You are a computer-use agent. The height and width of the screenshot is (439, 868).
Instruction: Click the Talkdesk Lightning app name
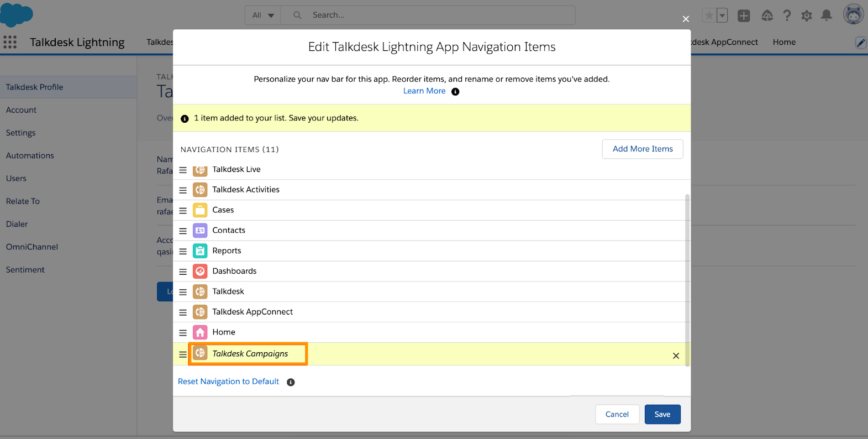pos(77,43)
